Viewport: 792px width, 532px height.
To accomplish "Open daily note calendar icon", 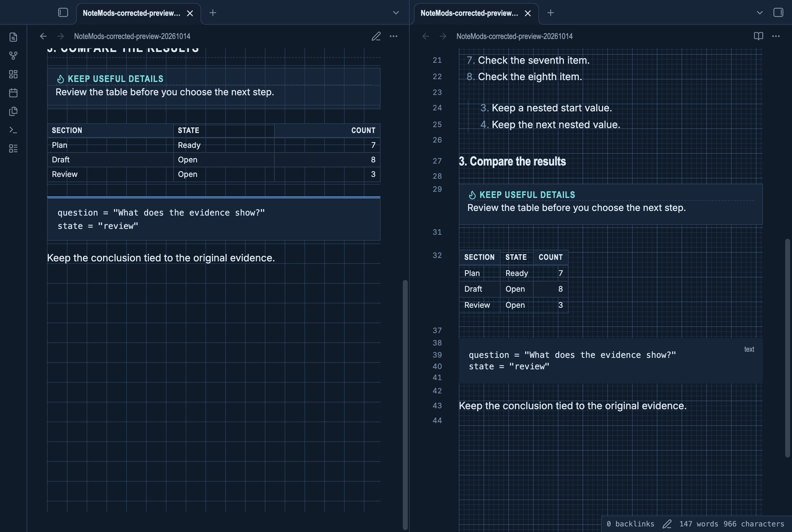I will [x=13, y=92].
